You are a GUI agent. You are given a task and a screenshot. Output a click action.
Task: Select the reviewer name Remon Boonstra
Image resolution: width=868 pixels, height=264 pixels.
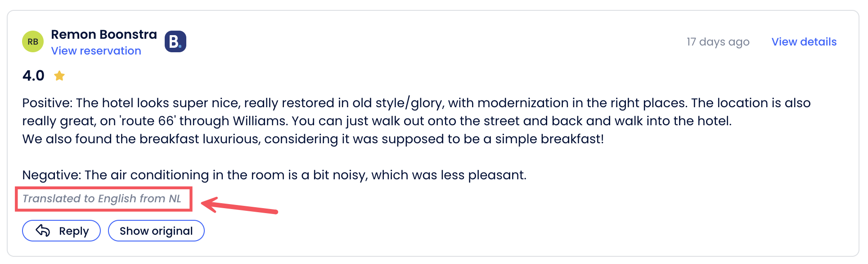[x=104, y=34]
